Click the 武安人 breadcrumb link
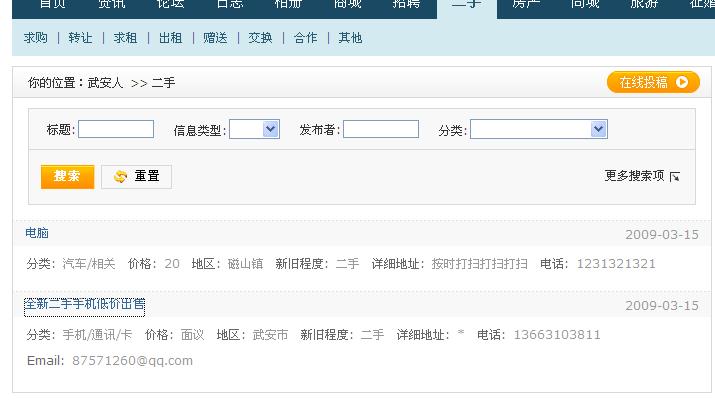 tap(105, 83)
